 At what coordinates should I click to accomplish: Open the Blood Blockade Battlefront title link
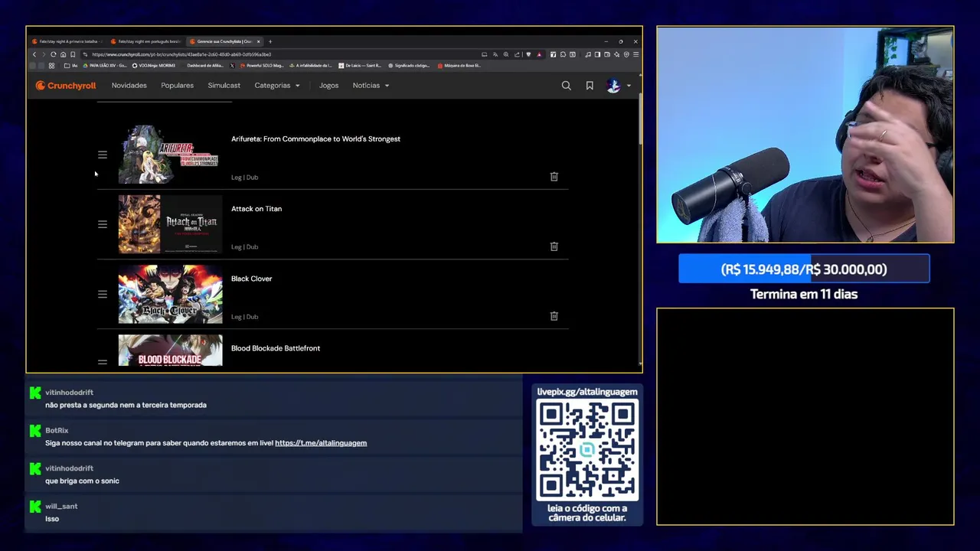click(276, 348)
